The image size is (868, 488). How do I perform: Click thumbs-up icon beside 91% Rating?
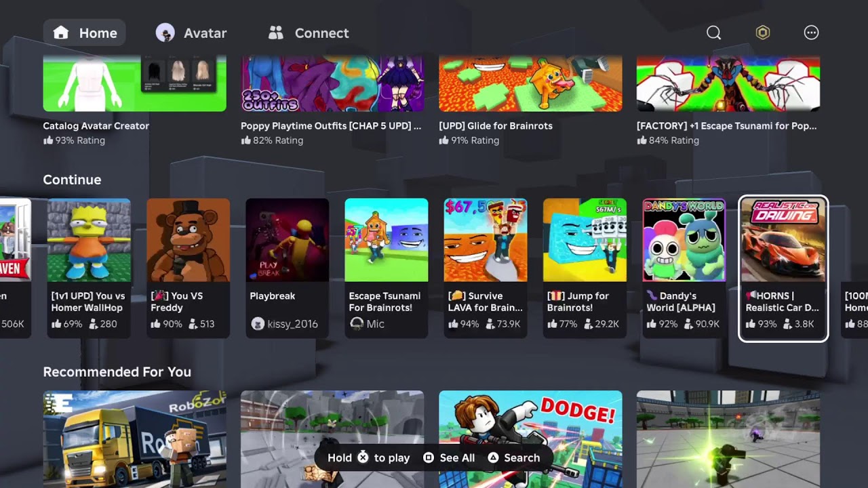tap(444, 140)
